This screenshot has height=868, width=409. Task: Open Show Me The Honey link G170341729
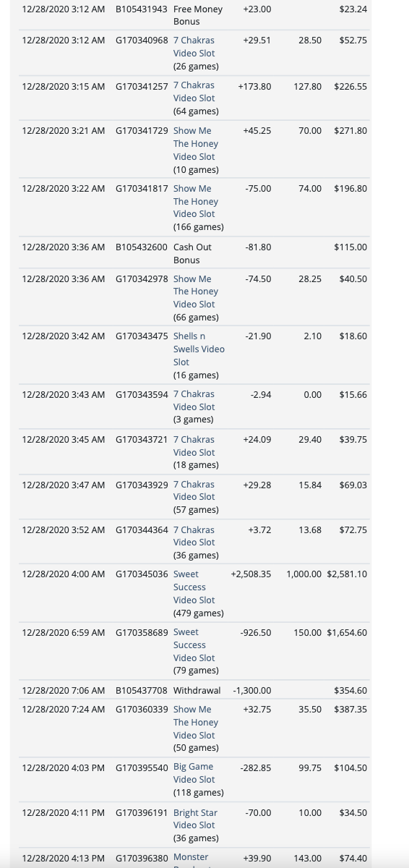pos(196,143)
